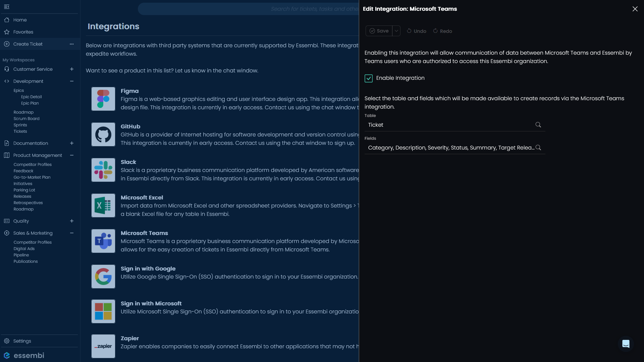Screen dimensions: 644x362
Task: Collapse Product Management workspace section
Action: (x=72, y=155)
